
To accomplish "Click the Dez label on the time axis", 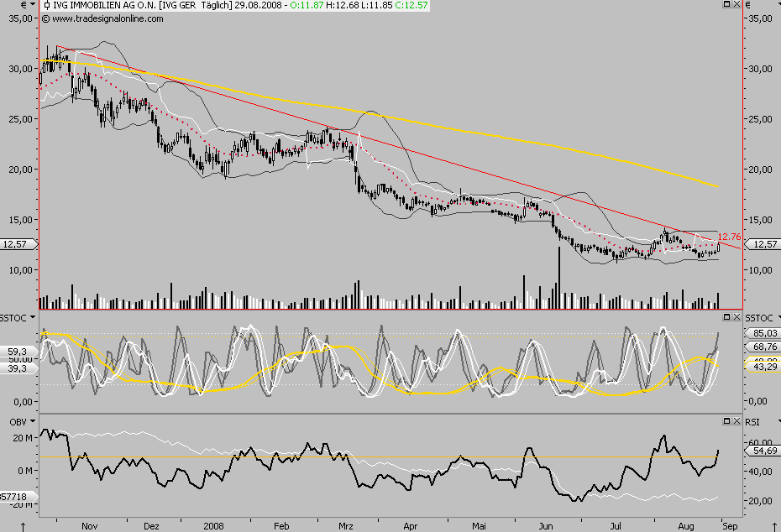I will pyautogui.click(x=151, y=526).
